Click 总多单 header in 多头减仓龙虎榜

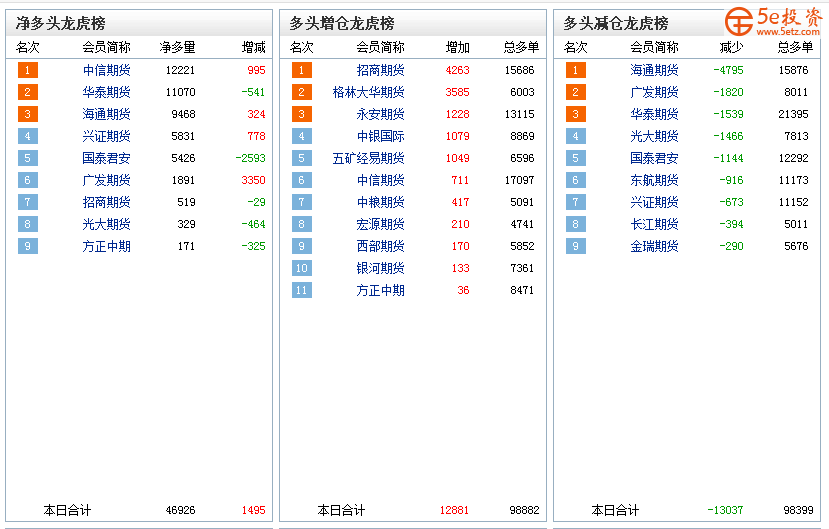click(795, 48)
